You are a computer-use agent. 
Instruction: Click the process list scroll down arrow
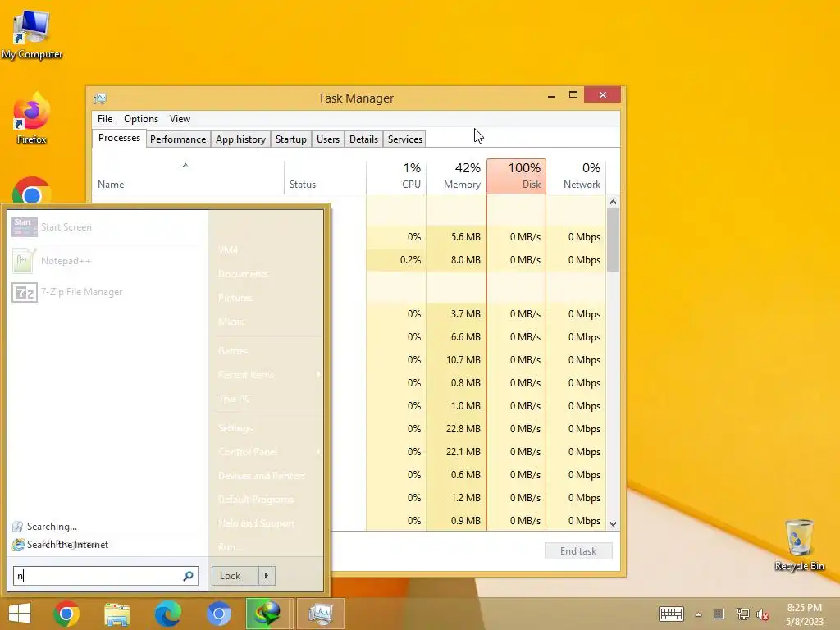click(x=614, y=523)
